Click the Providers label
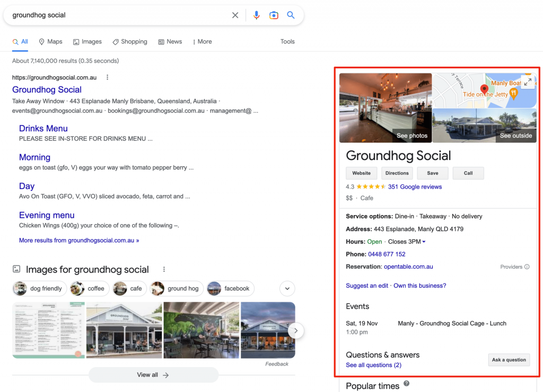Screen dimensions: 543x392 pos(511,267)
